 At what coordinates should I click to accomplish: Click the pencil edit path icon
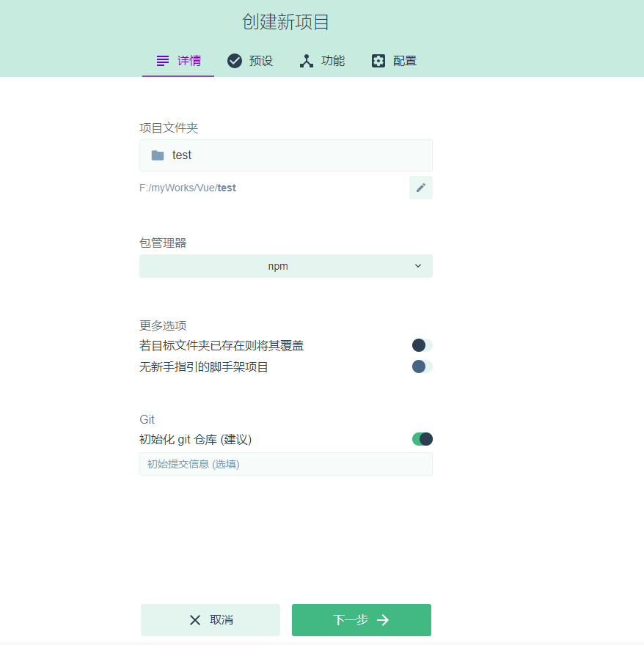point(421,188)
